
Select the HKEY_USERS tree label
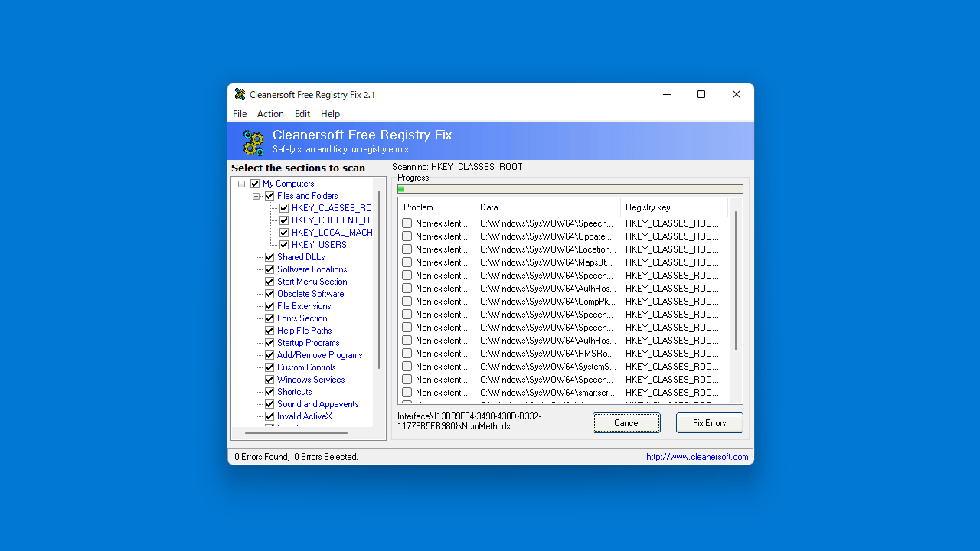tap(318, 245)
